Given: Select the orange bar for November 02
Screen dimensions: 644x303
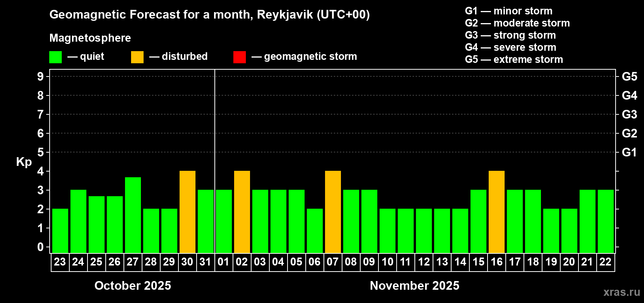Looking at the screenshot, I should coord(242,212).
